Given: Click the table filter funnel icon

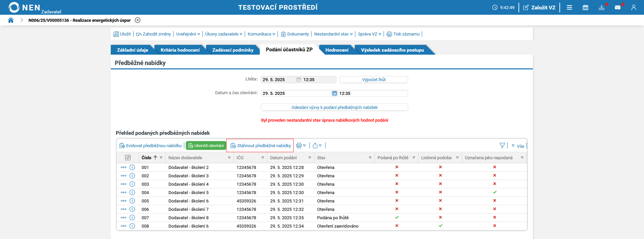Looking at the screenshot, I should pyautogui.click(x=502, y=145).
